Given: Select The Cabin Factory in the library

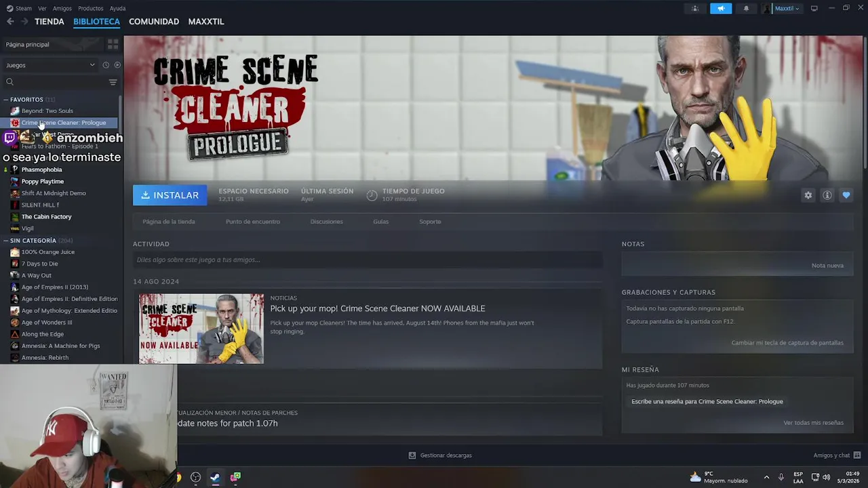Looking at the screenshot, I should (x=46, y=217).
